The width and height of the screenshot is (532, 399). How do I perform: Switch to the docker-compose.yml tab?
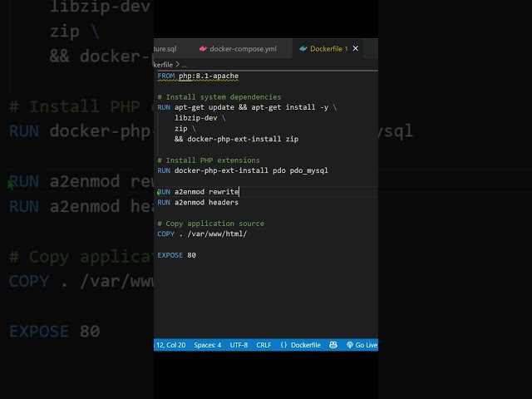tap(243, 49)
